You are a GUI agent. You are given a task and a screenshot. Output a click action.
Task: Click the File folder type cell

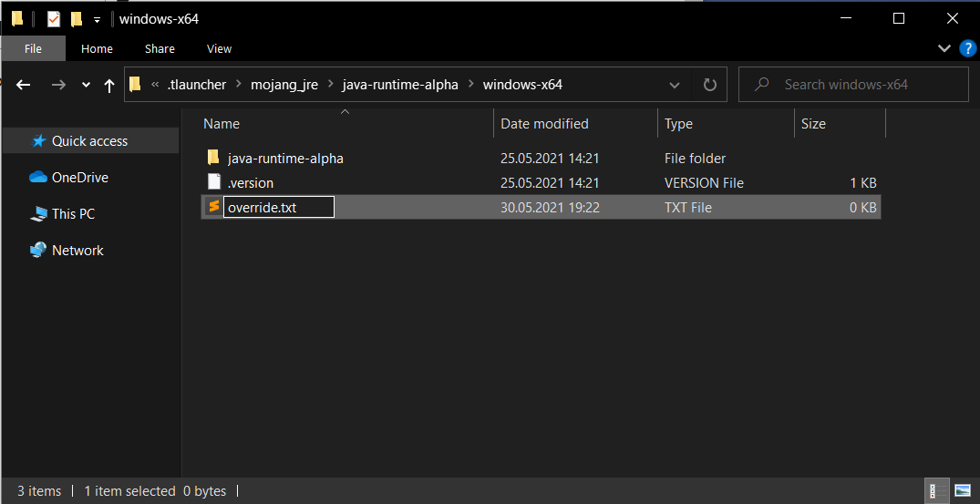coord(695,158)
